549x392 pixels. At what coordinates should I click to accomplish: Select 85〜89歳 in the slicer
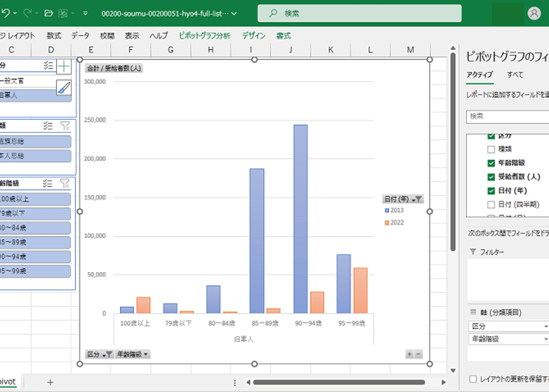pos(35,242)
